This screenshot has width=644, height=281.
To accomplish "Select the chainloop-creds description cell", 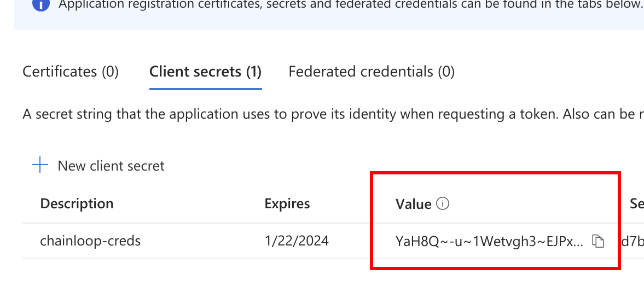I will 90,241.
